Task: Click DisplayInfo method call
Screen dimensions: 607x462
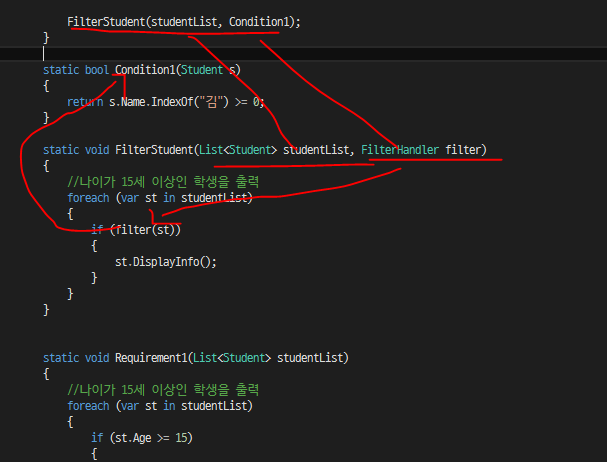Action: 166,262
